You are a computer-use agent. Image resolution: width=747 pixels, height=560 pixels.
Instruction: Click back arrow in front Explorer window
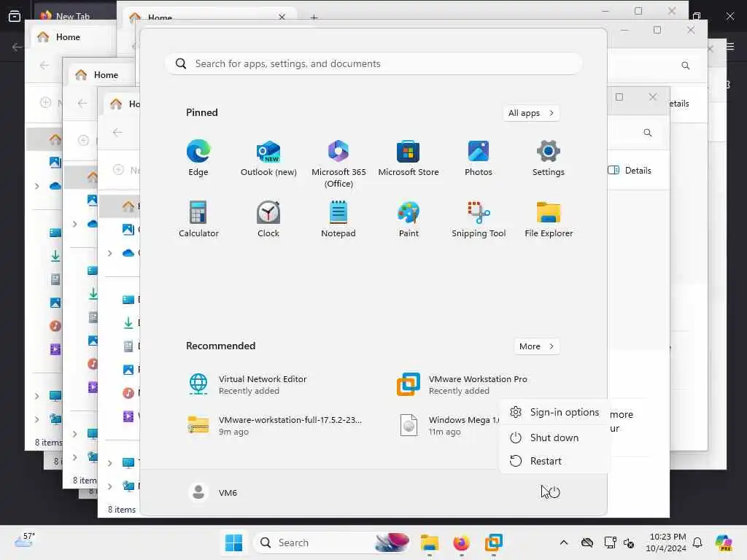(x=117, y=133)
